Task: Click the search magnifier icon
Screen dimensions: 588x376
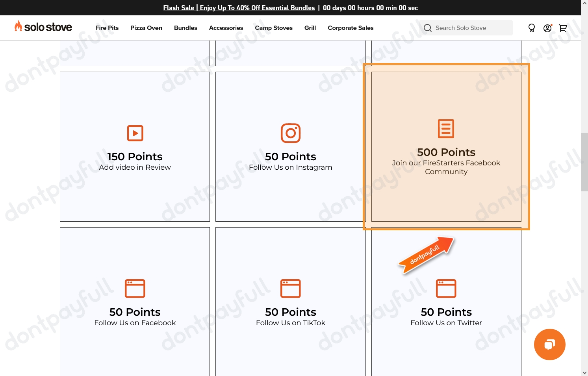Action: click(x=427, y=28)
